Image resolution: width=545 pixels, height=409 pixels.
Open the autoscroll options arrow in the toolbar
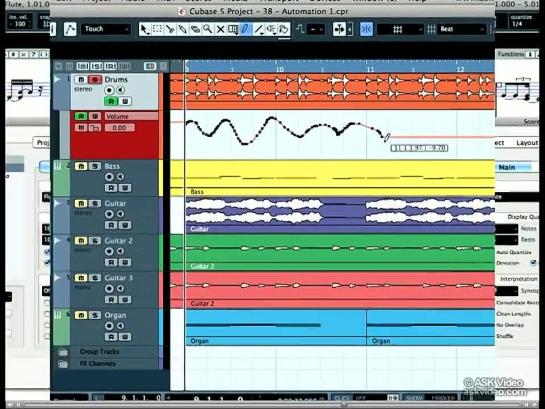tap(350, 29)
